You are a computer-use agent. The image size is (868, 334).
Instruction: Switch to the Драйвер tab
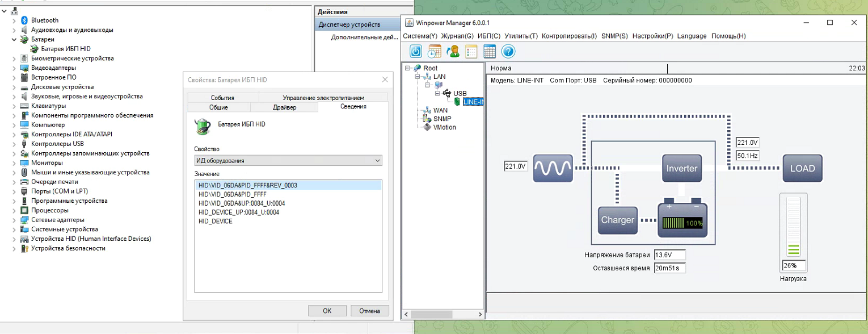coord(284,107)
